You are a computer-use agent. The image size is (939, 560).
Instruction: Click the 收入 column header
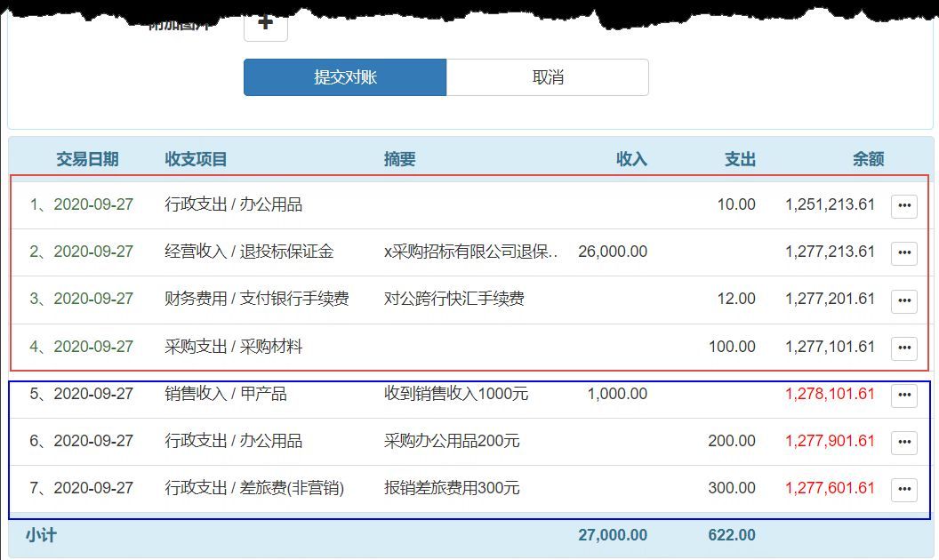tap(632, 158)
